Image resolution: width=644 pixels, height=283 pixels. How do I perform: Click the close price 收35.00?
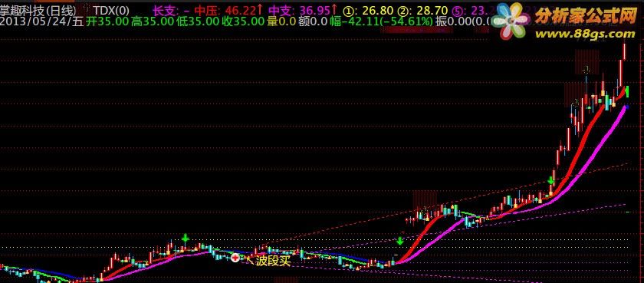click(x=242, y=21)
